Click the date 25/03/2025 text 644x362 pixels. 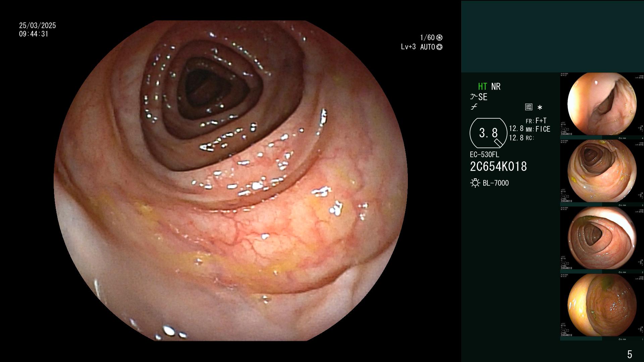[x=38, y=25]
